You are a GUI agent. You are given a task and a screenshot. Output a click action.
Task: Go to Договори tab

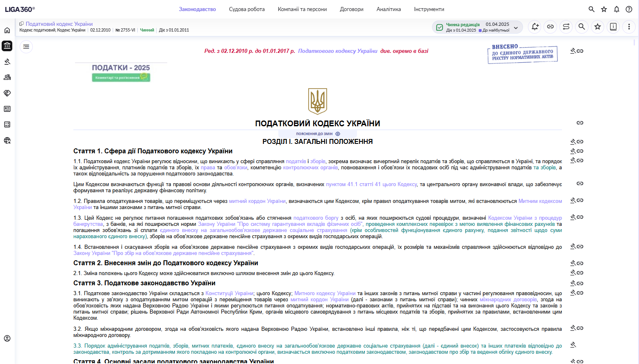[x=352, y=9]
